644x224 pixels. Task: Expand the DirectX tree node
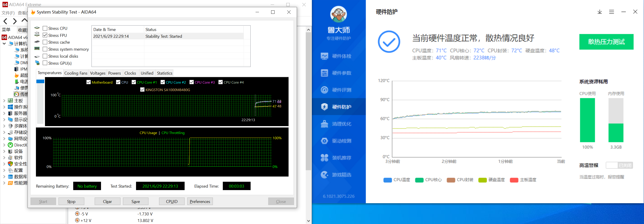coord(4,145)
